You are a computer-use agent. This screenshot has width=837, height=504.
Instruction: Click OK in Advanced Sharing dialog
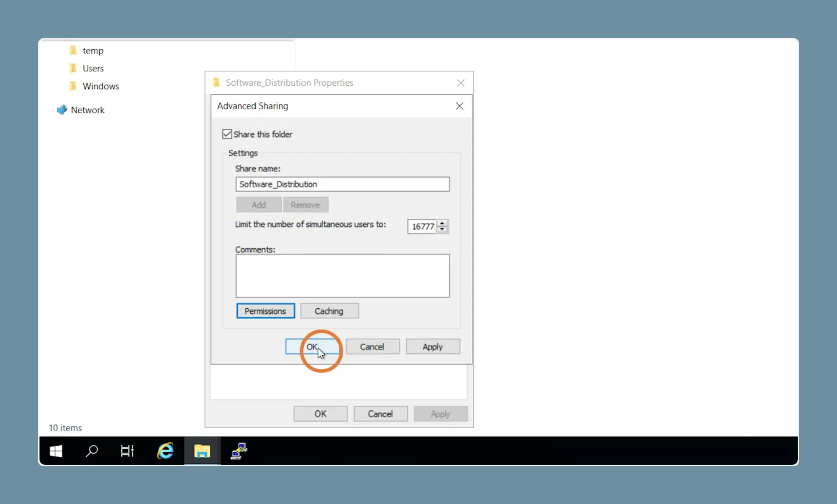pos(312,346)
